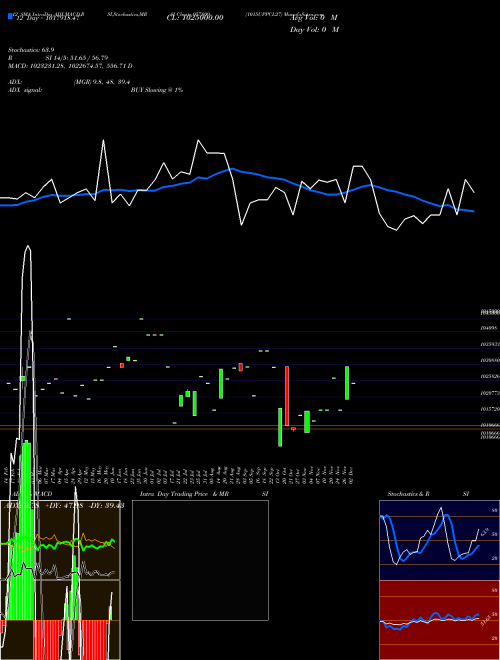
Task: Click the blue 12-day SMA legend square
Action: pos(10,17)
